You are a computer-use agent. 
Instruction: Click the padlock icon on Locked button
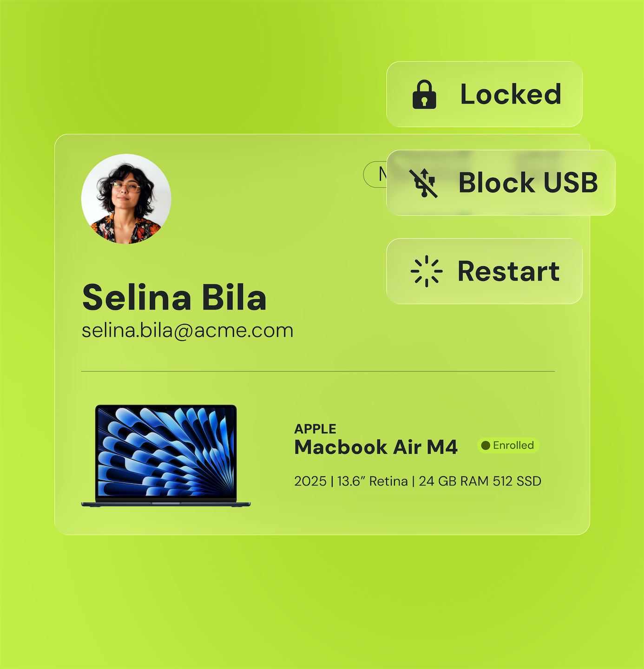point(424,94)
